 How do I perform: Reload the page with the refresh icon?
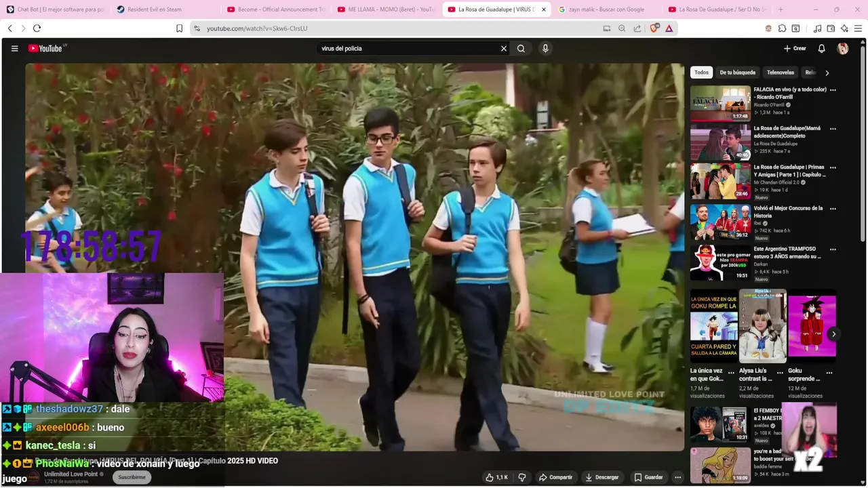(37, 28)
